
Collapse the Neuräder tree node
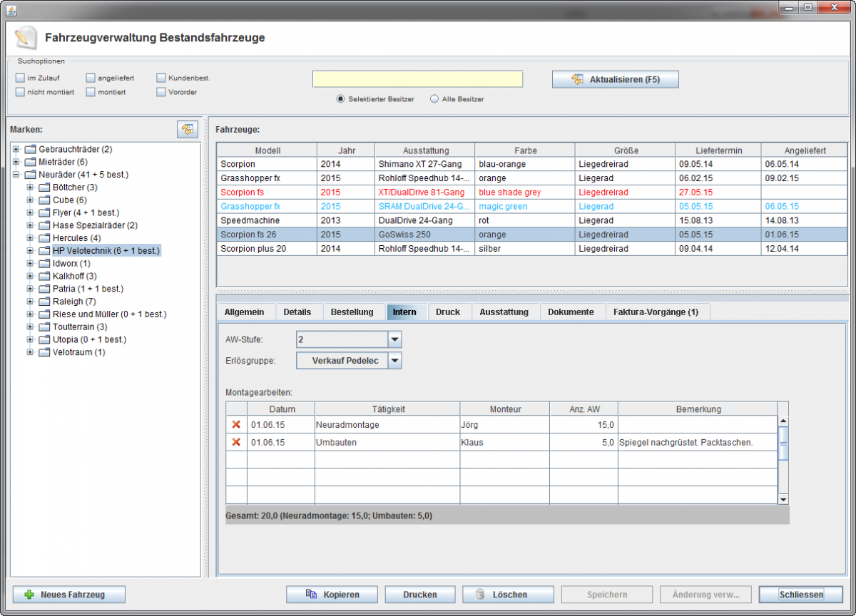[x=16, y=174]
